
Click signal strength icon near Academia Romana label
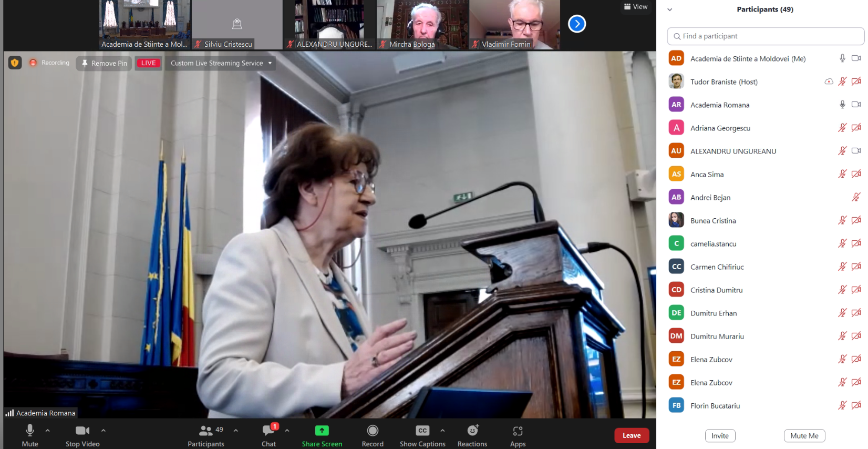coord(9,413)
